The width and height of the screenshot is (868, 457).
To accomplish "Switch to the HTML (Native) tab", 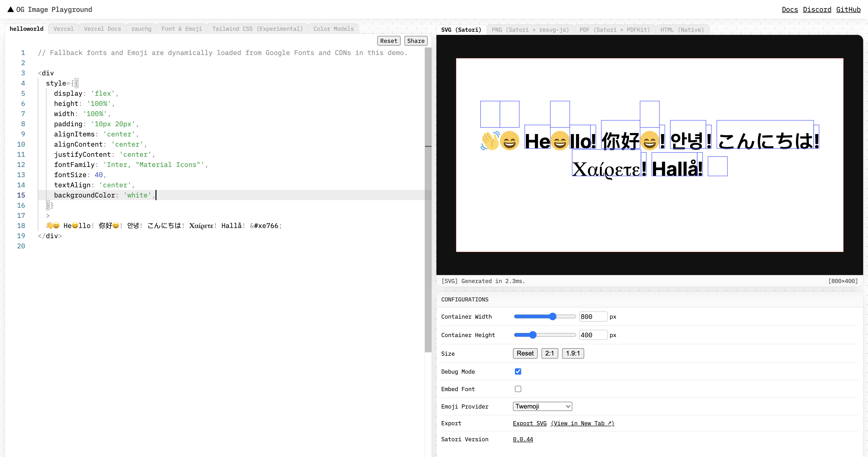I will 682,30.
